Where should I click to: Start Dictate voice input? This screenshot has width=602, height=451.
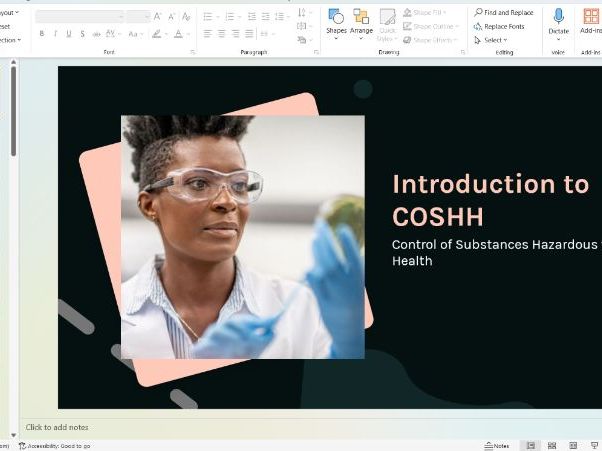point(559,25)
